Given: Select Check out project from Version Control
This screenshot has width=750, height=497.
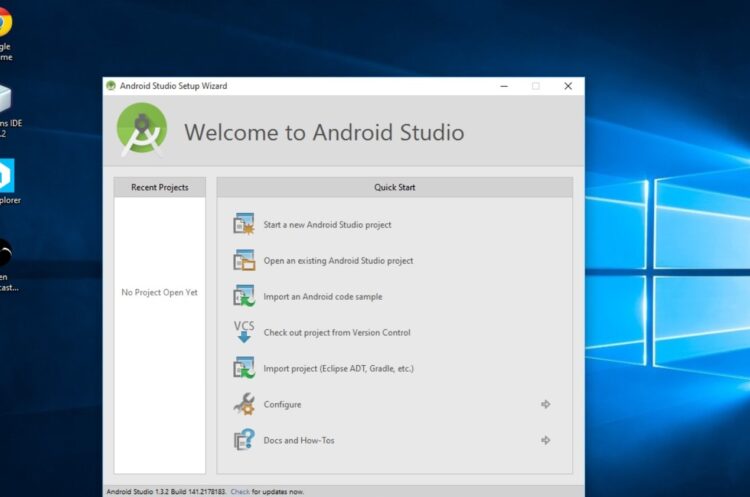Looking at the screenshot, I should [337, 332].
